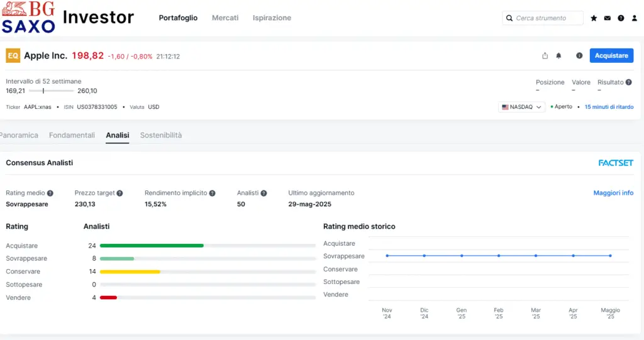Click the FactSet logo
This screenshot has height=340, width=644.
616,163
